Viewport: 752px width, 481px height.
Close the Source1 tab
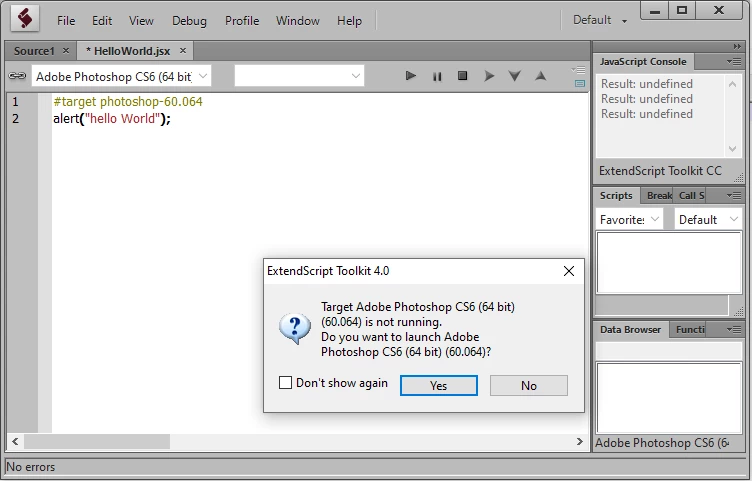(66, 50)
